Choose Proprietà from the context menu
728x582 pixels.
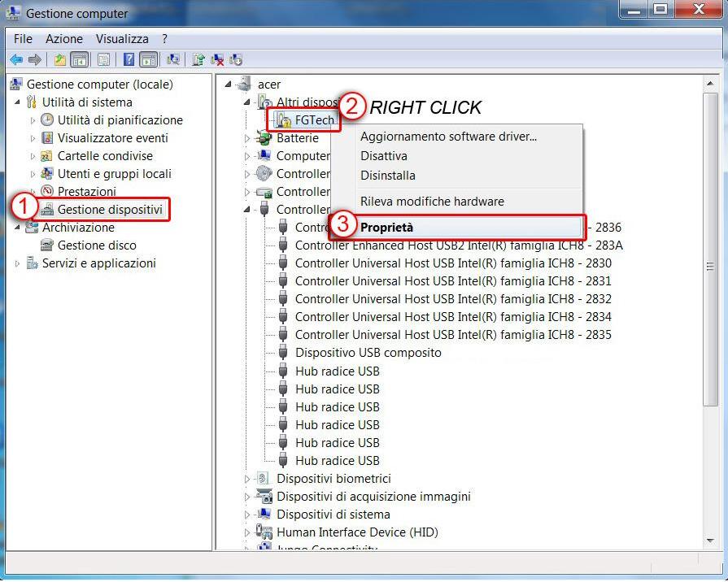(386, 228)
